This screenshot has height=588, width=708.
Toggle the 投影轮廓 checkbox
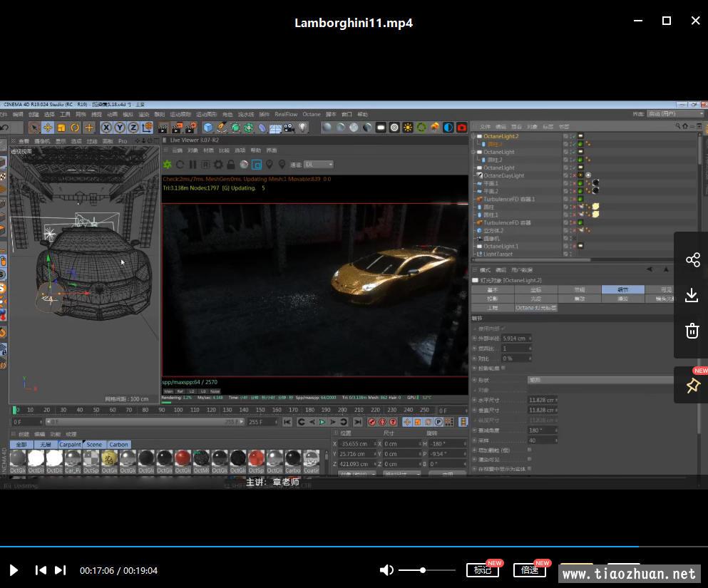[x=503, y=368]
